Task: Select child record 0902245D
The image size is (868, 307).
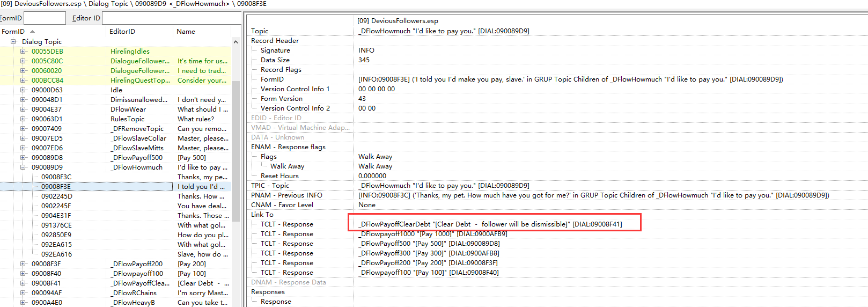Action: point(56,196)
